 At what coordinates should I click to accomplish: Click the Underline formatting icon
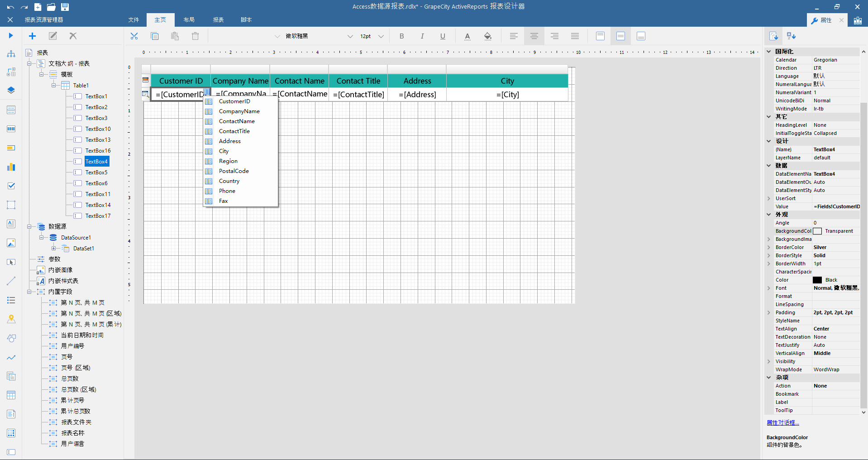(442, 36)
